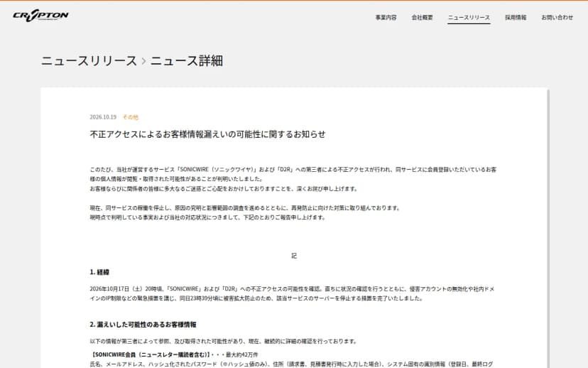Image resolution: width=588 pixels, height=368 pixels.
Task: Select the ニュースリリース nav tab
Action: pos(469,18)
